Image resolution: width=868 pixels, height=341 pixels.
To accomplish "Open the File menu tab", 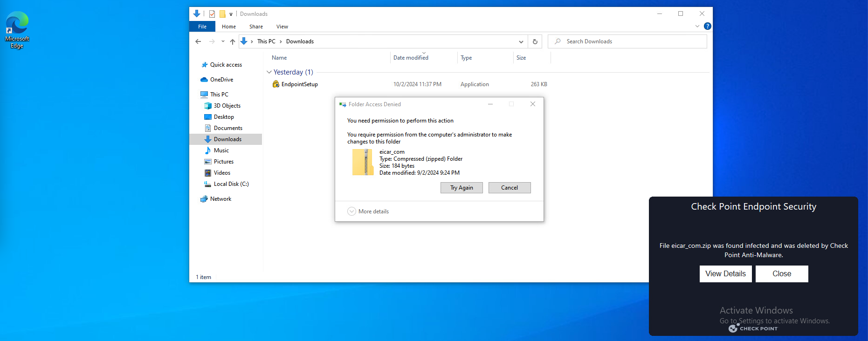I will pos(202,27).
